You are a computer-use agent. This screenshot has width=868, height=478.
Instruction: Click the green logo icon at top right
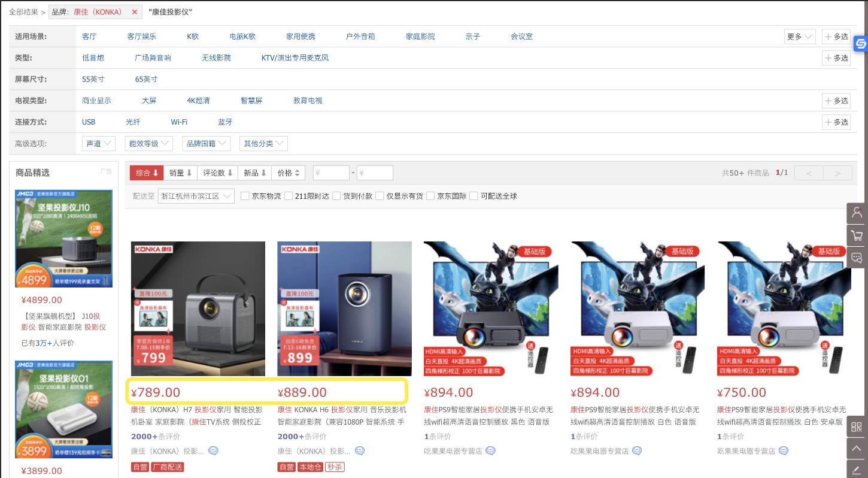coord(860,43)
